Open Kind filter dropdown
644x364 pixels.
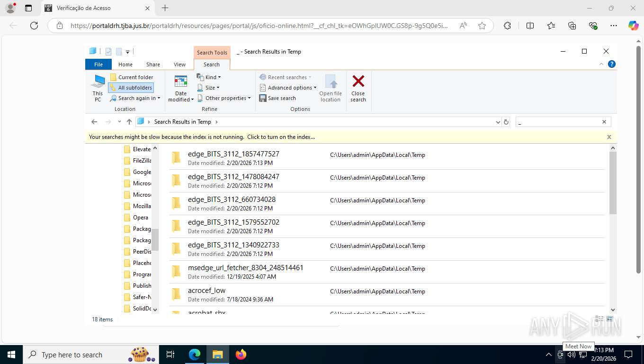[209, 77]
